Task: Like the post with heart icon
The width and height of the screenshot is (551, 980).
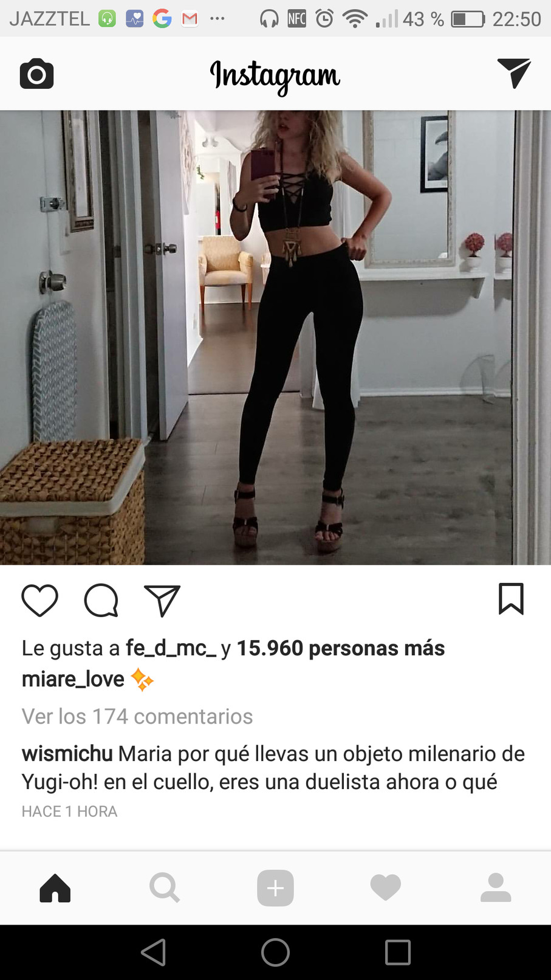Action: click(x=39, y=600)
